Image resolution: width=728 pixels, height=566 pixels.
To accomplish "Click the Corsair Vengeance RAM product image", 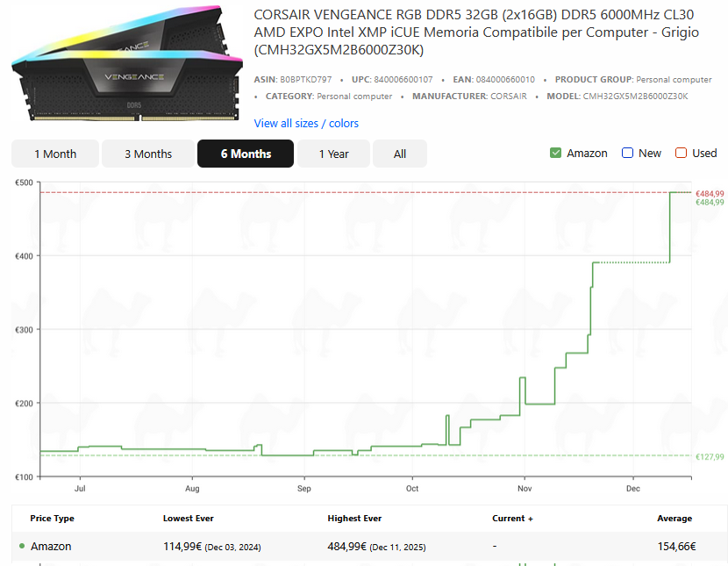I will click(x=127, y=67).
